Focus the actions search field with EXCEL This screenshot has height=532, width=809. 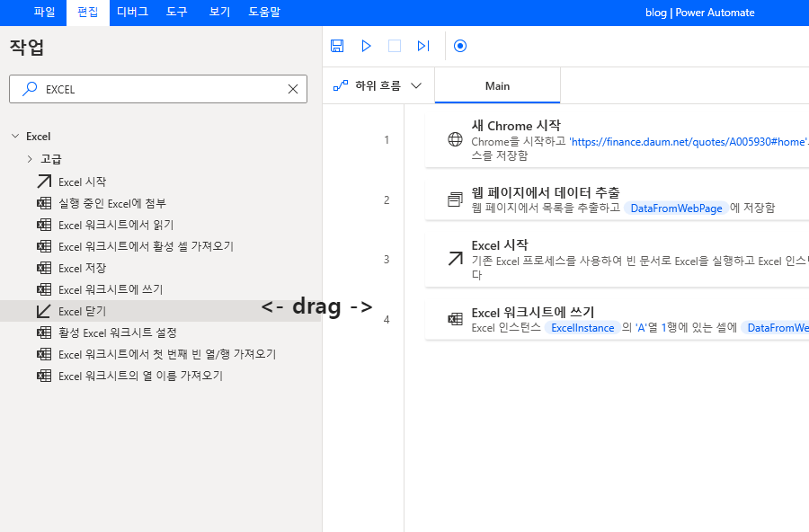(158, 89)
